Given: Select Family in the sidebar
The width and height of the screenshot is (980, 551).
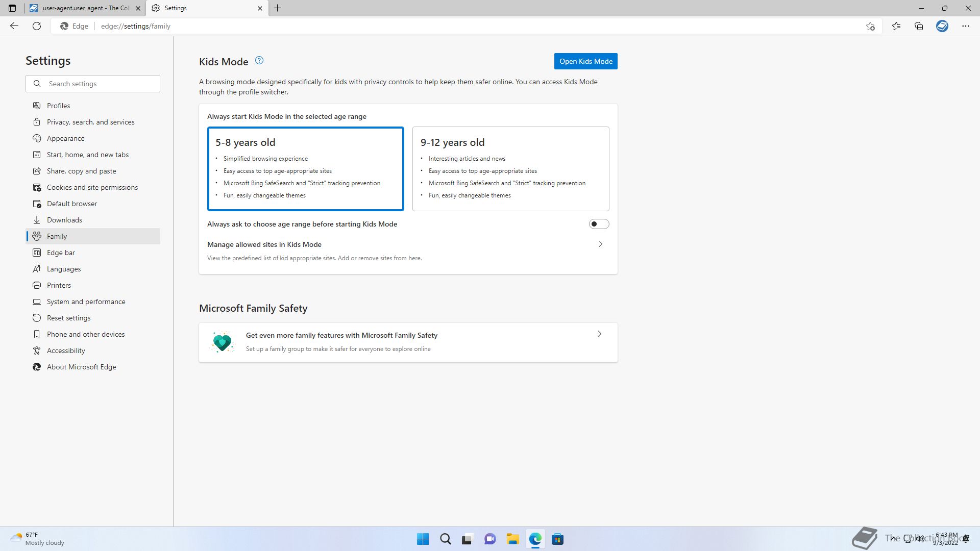Looking at the screenshot, I should click(93, 236).
